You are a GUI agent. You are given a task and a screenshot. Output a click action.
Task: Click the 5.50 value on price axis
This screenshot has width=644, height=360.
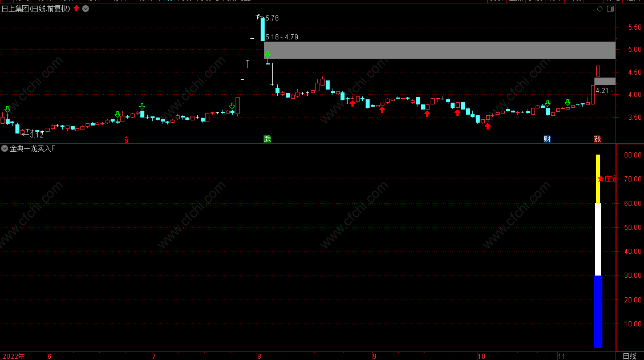click(x=634, y=27)
